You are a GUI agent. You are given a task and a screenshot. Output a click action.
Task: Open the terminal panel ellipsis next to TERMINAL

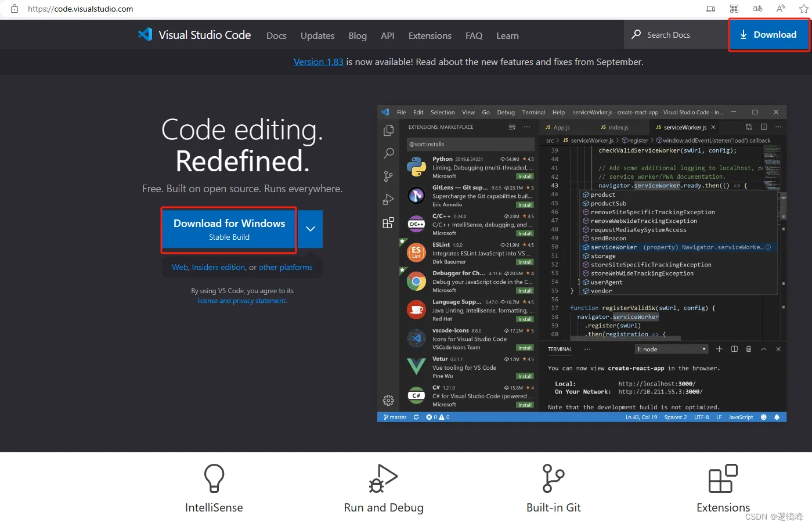pos(587,349)
